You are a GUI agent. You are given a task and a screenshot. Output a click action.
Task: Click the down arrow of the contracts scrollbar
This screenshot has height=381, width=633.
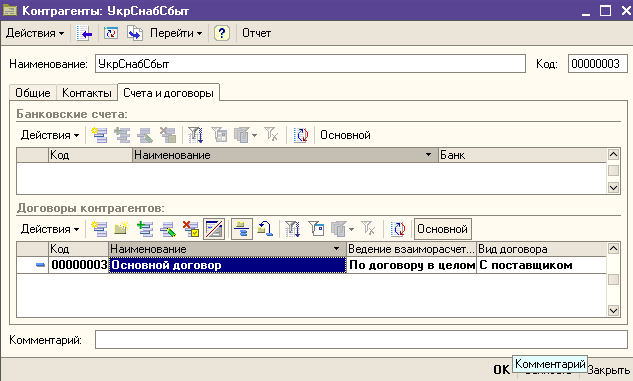613,310
